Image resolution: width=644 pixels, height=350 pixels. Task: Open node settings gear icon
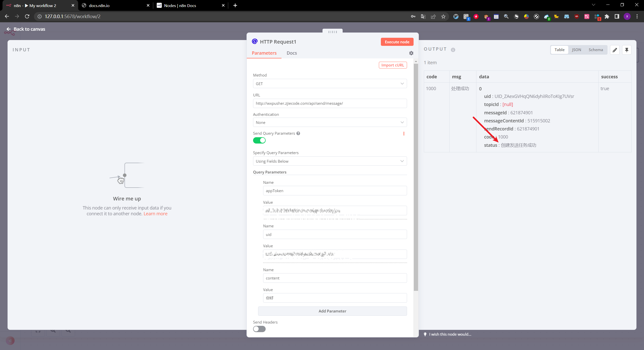(x=411, y=53)
